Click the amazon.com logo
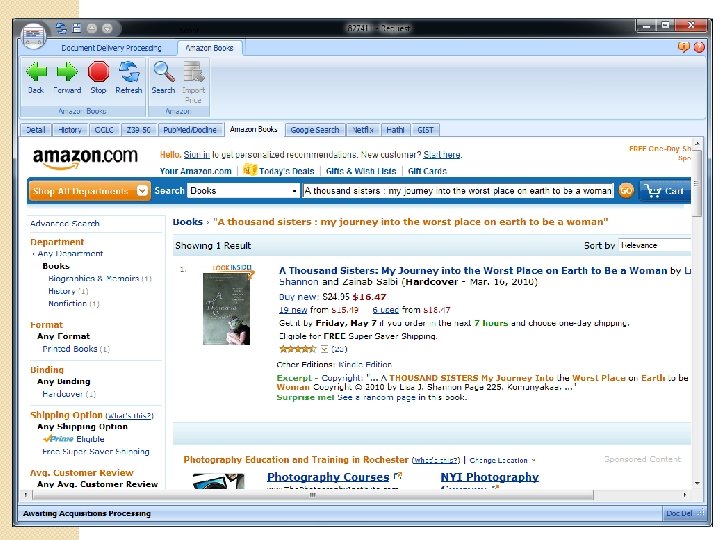720x540 pixels. click(x=85, y=158)
